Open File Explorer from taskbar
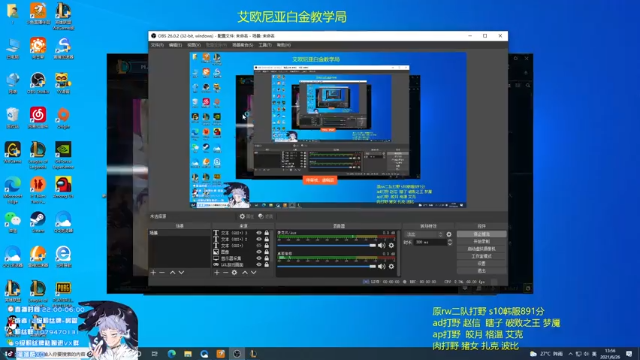640x360 pixels. 188,353
